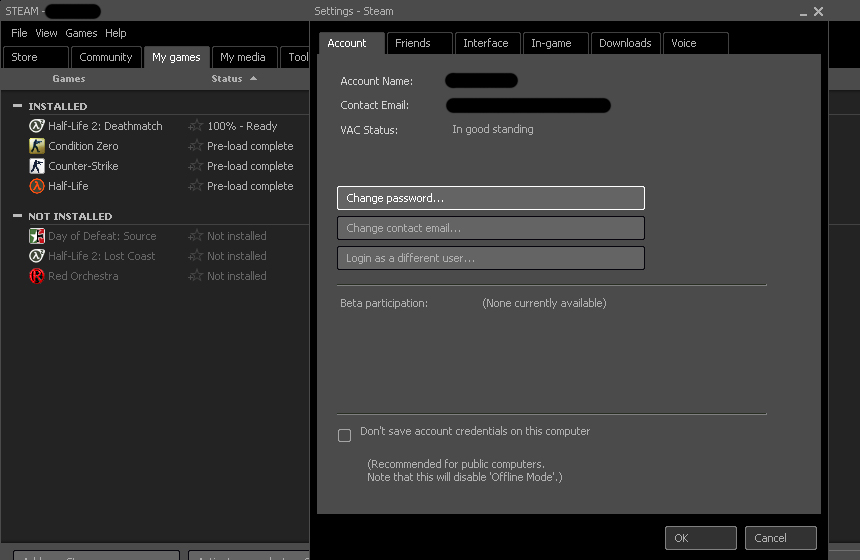Collapse the NOT INSTALLED games group

[x=18, y=216]
